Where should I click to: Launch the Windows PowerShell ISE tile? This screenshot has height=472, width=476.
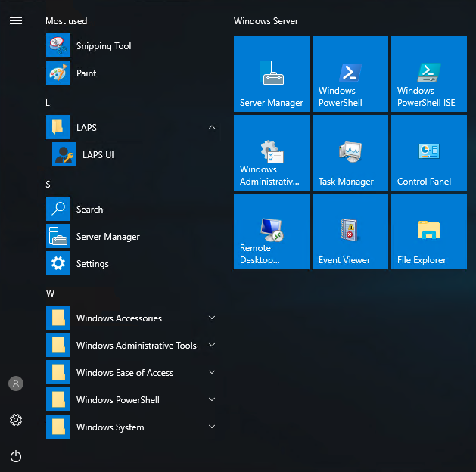[x=429, y=74]
